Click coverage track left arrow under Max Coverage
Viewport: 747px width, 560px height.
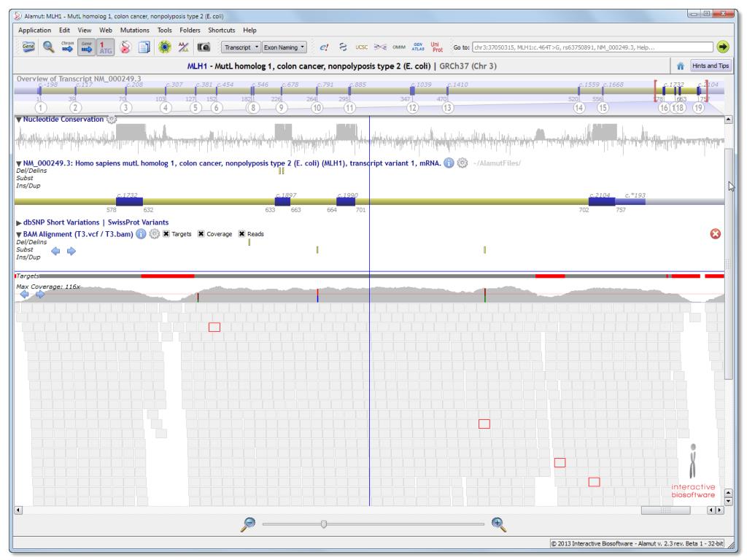click(x=24, y=295)
